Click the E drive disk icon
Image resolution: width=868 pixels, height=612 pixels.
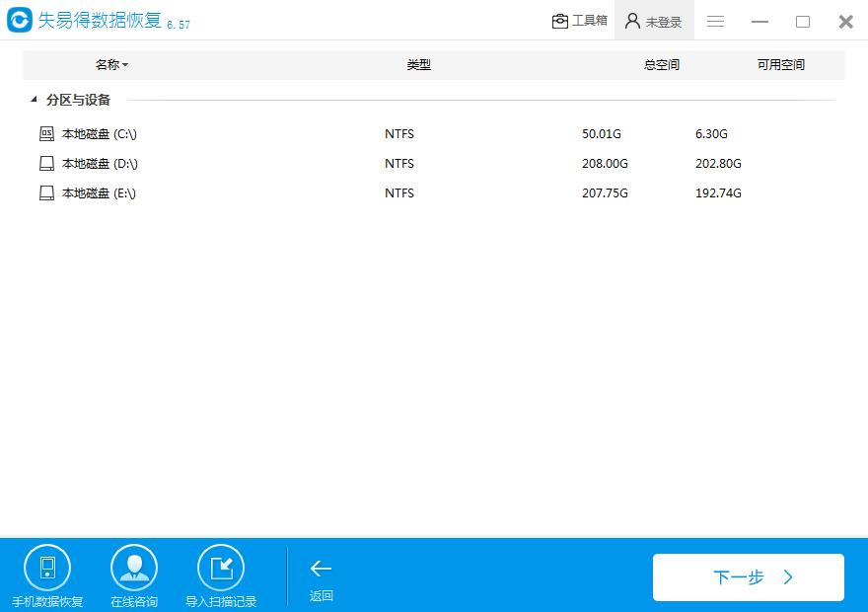pyautogui.click(x=46, y=192)
